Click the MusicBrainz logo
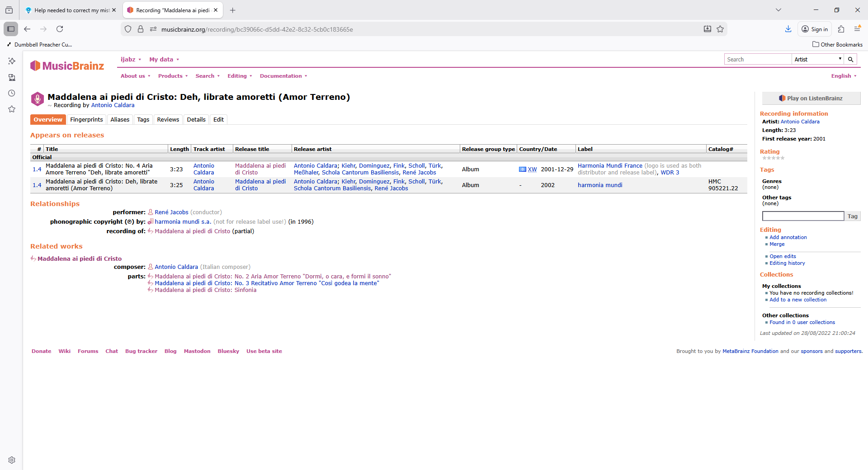The image size is (868, 470). 67,66
